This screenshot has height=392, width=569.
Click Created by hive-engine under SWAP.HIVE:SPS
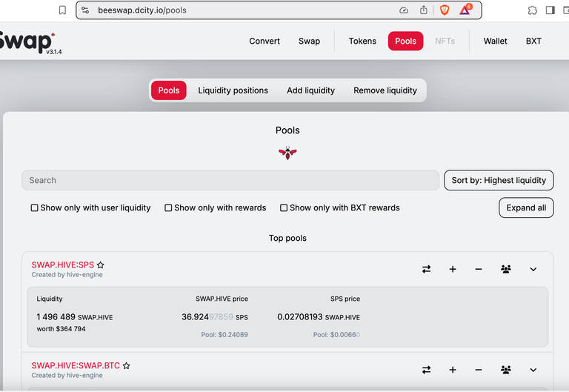click(67, 275)
